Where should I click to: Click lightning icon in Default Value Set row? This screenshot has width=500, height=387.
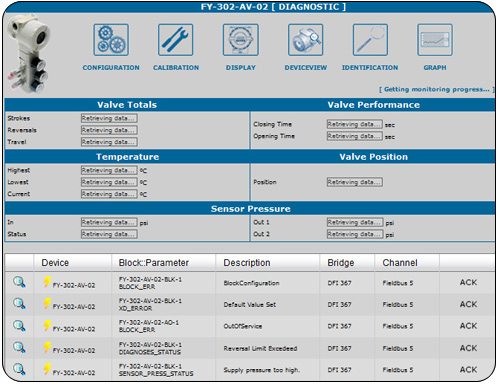[47, 303]
